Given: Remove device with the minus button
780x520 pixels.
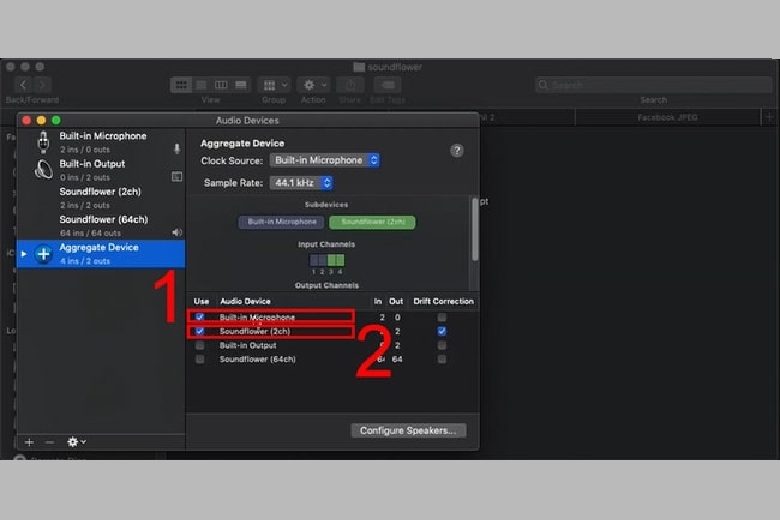Looking at the screenshot, I should pyautogui.click(x=49, y=442).
